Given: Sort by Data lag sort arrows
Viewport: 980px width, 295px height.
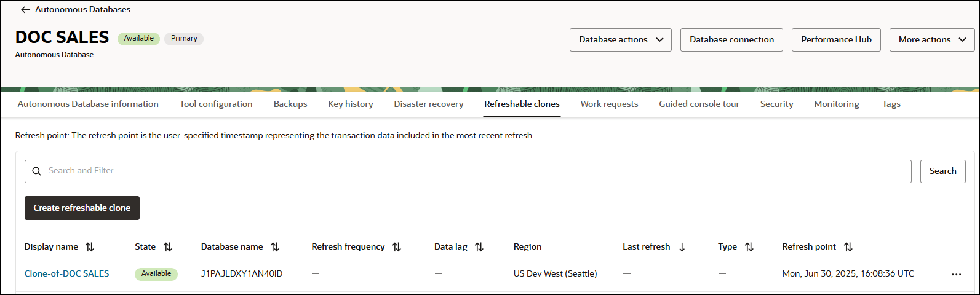Looking at the screenshot, I should tap(479, 247).
